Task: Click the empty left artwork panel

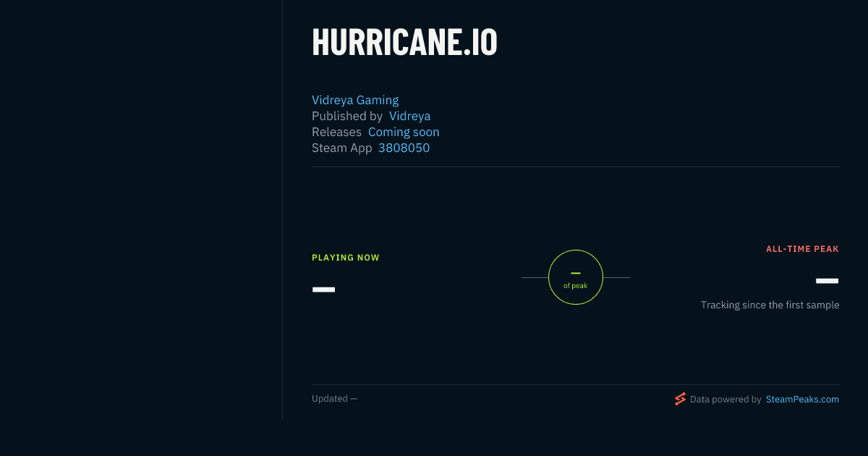Action: coord(141,210)
